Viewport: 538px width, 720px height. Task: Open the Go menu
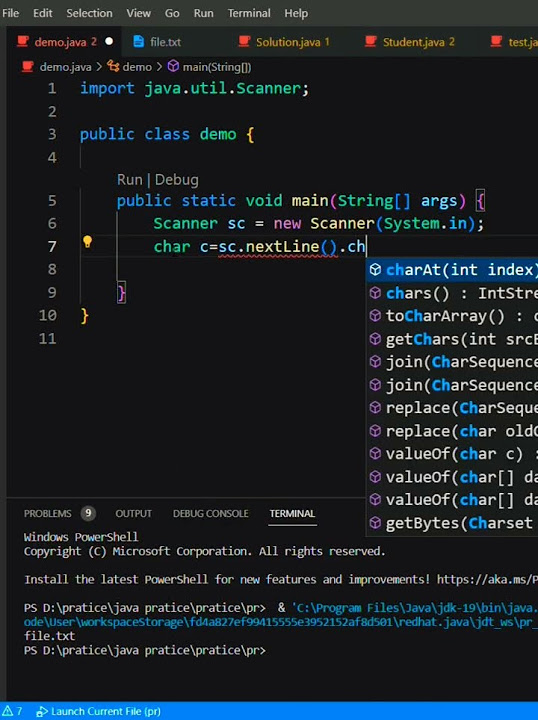tap(172, 13)
